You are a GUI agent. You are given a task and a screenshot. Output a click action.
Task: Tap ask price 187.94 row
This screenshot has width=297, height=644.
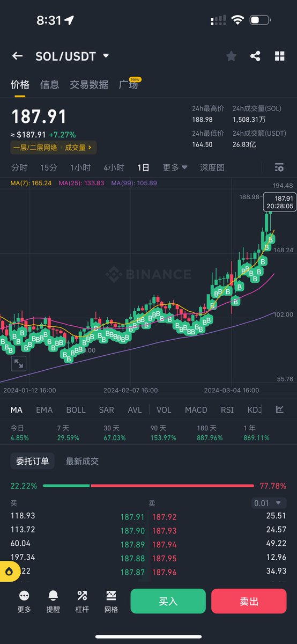pyautogui.click(x=164, y=545)
